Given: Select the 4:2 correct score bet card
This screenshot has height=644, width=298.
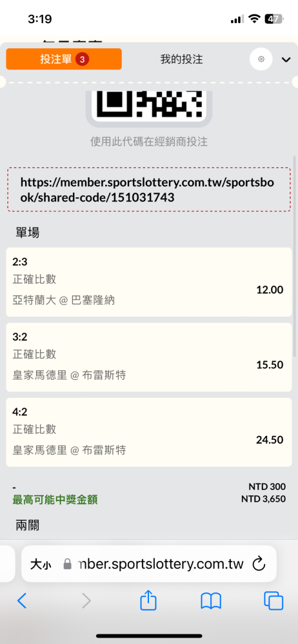Looking at the screenshot, I should tap(148, 432).
